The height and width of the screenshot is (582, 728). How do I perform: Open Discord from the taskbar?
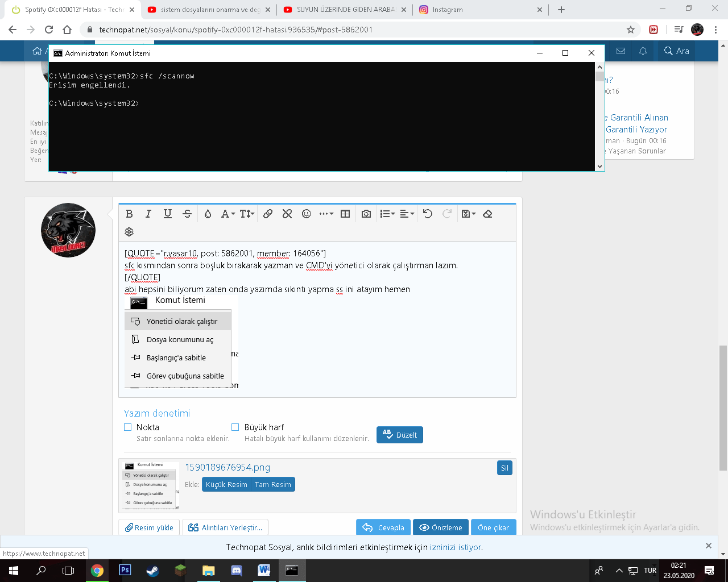click(x=236, y=570)
